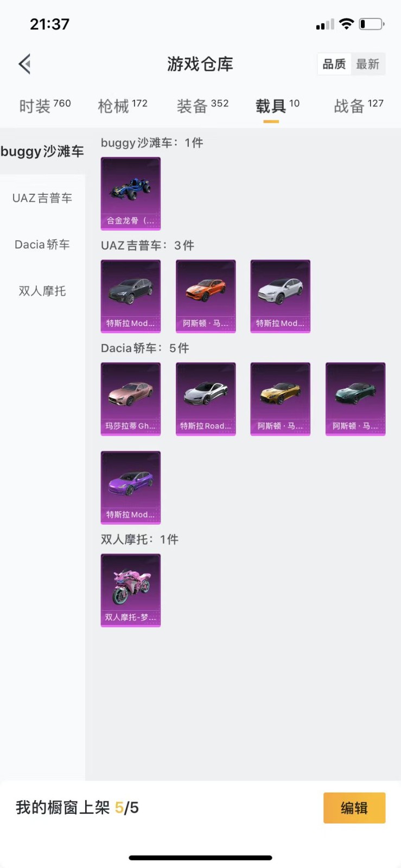The height and width of the screenshot is (868, 401).
Task: Go back using the back arrow
Action: [25, 64]
